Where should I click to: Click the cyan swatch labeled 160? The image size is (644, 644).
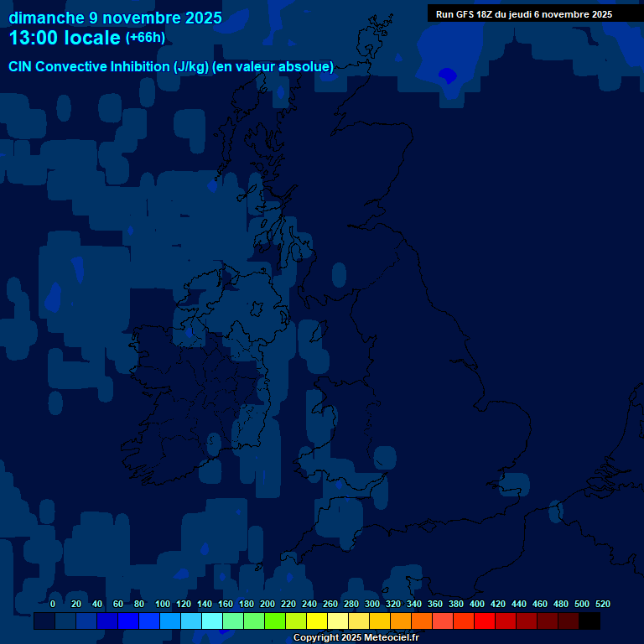point(212,621)
